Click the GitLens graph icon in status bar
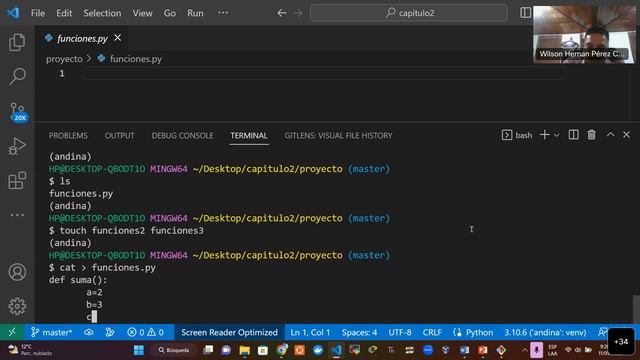 [x=110, y=332]
